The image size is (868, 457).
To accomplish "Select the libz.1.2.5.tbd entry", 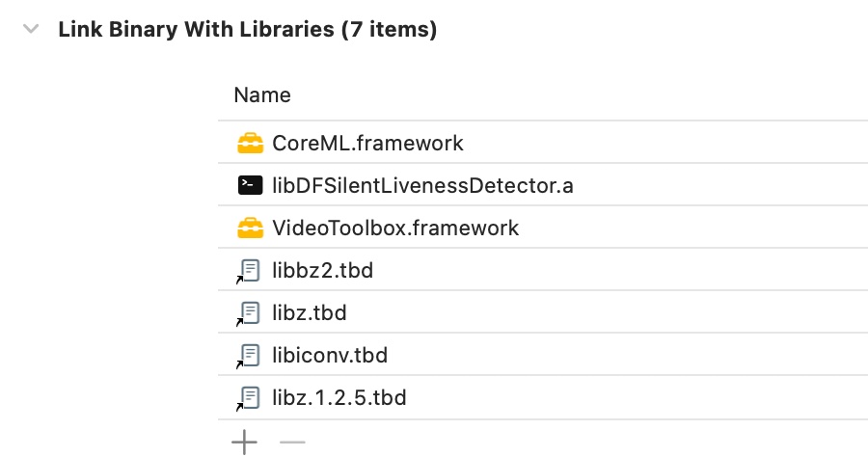I will (339, 397).
